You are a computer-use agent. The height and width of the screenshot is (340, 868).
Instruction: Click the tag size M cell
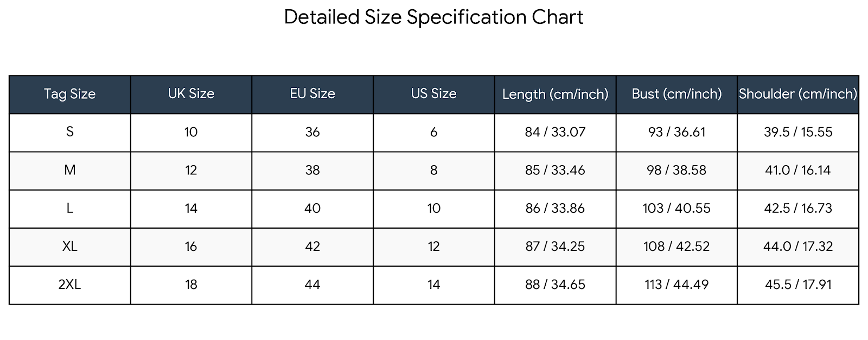coord(69,170)
